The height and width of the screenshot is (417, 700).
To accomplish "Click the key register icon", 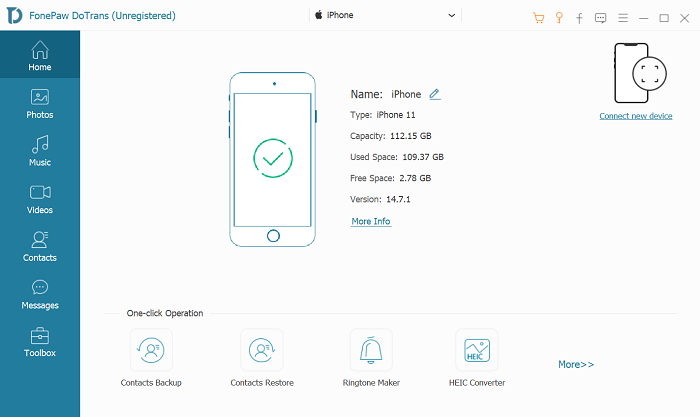I will [x=559, y=18].
